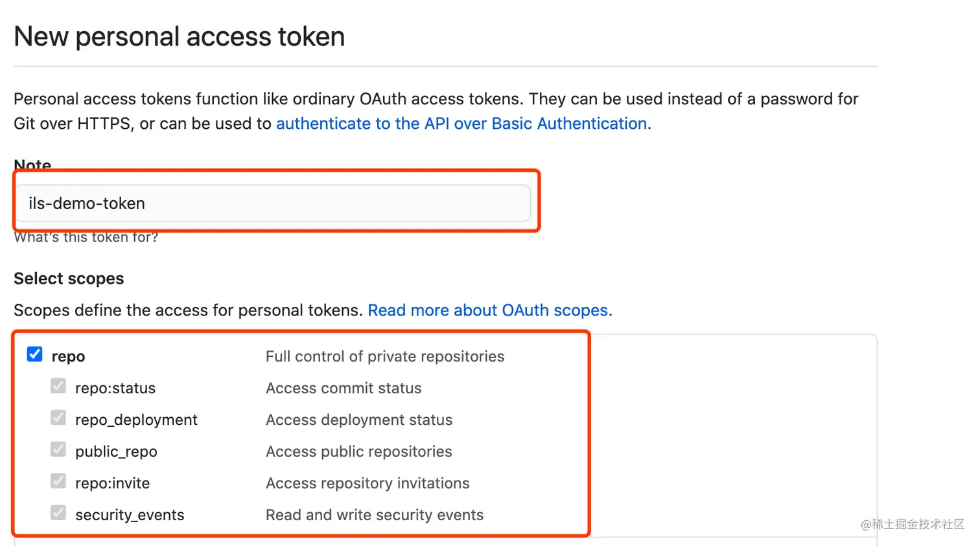Click the Select scopes heading
This screenshot has height=546, width=980.
(x=69, y=279)
